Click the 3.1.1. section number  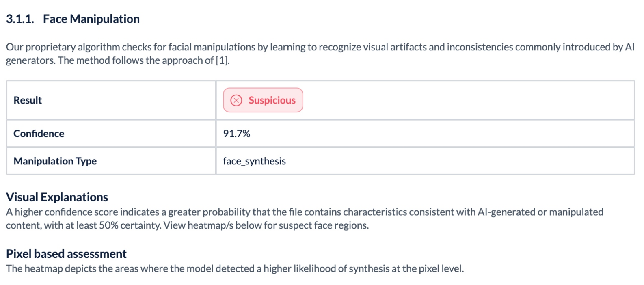tap(20, 19)
